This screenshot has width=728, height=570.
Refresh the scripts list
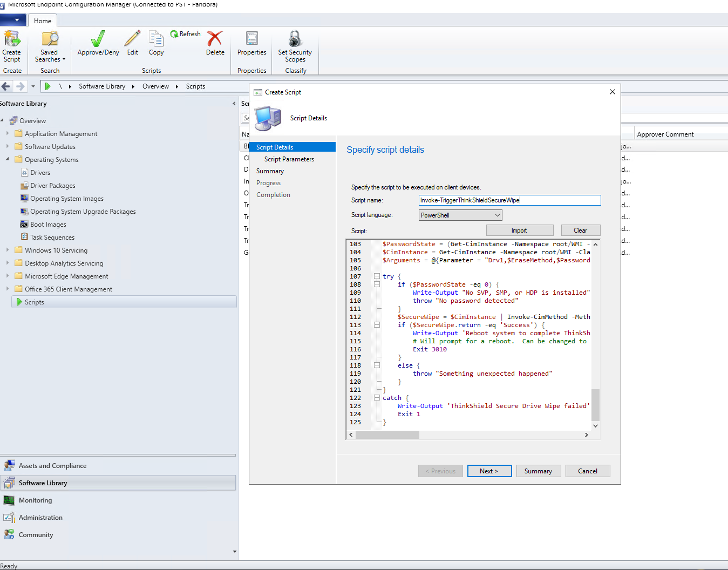[x=185, y=34]
